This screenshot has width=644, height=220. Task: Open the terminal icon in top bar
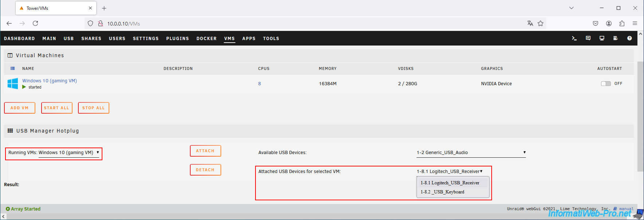tap(574, 38)
